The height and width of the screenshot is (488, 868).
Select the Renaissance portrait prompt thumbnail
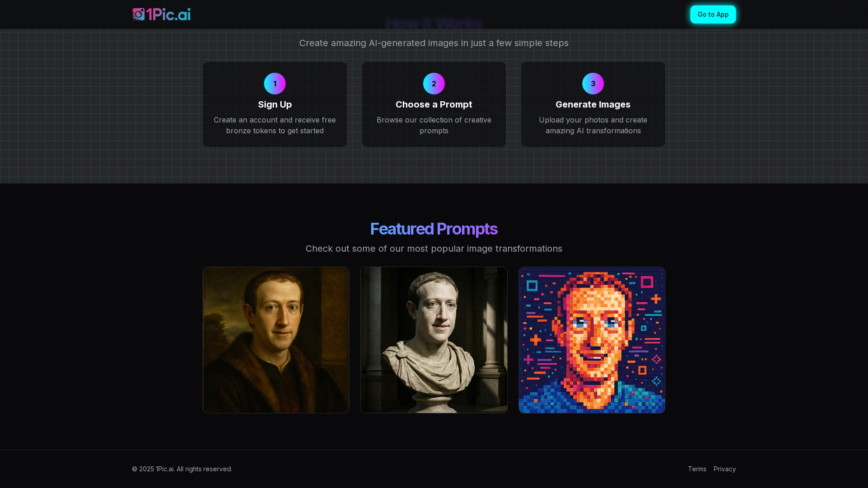point(276,340)
